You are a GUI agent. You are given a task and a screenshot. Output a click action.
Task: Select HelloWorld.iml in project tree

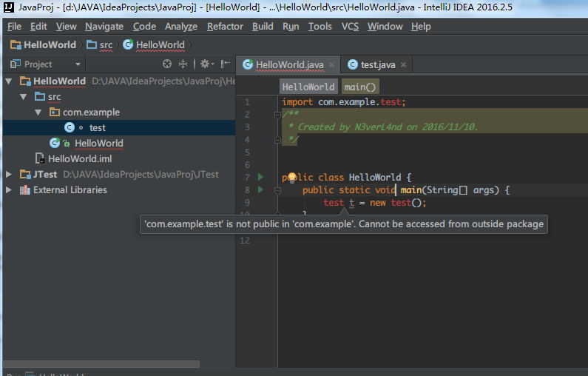click(80, 158)
